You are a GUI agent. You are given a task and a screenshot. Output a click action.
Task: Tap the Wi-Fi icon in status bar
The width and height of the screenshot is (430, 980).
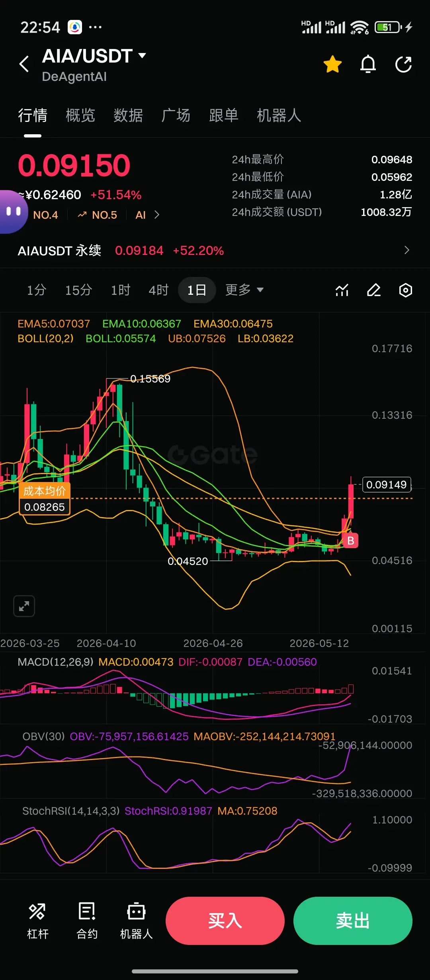click(360, 27)
